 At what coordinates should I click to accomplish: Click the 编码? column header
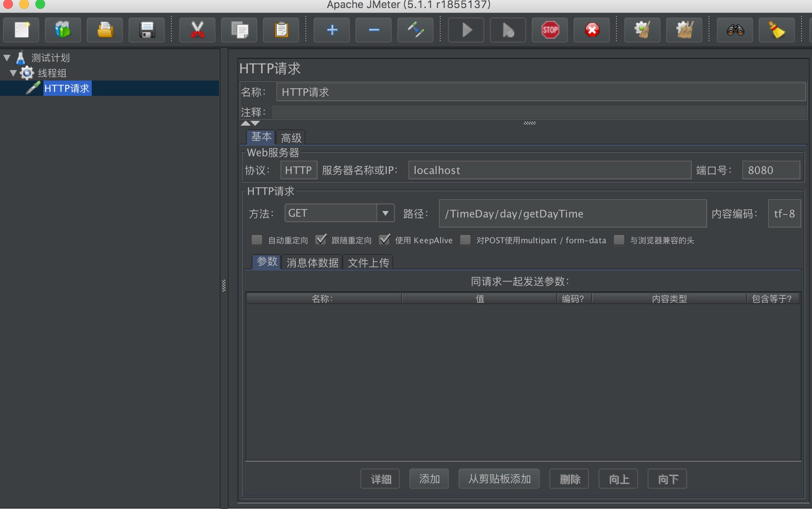pos(574,298)
